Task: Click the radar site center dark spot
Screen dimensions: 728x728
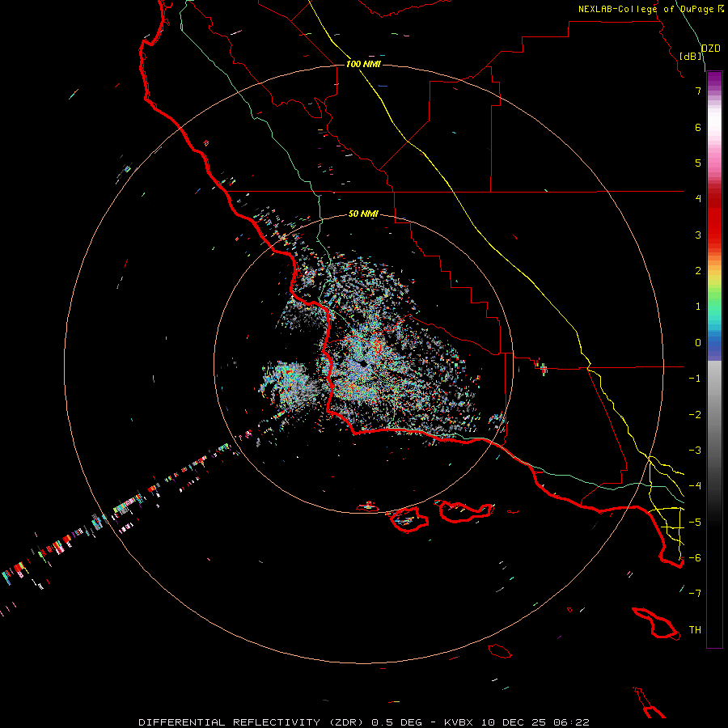Action: (x=362, y=363)
